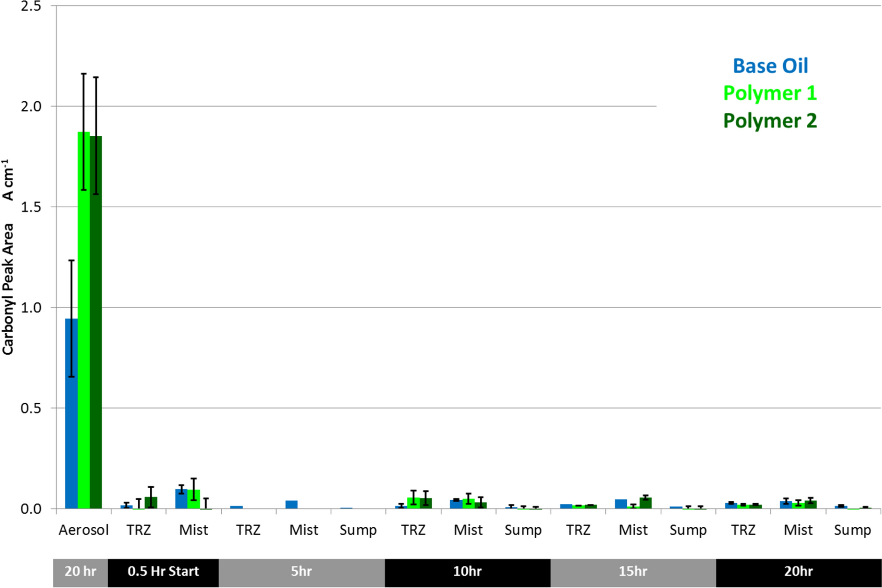
Task: Select the Polymer 1 legend entry
Action: point(770,93)
